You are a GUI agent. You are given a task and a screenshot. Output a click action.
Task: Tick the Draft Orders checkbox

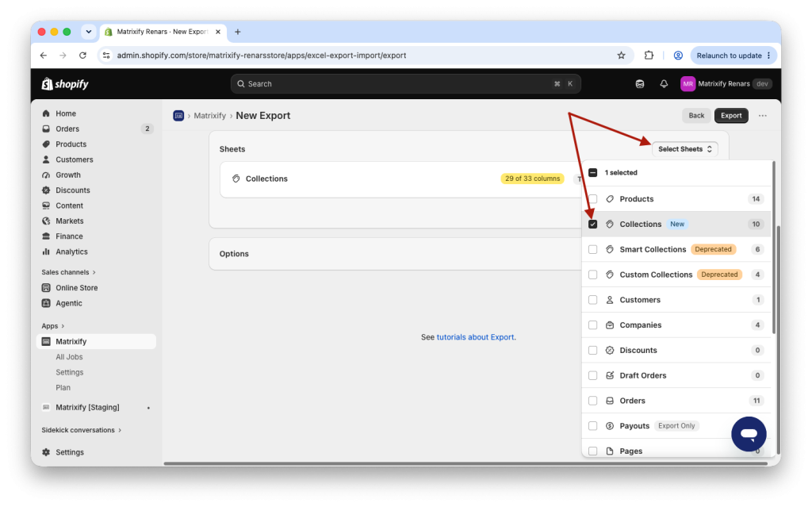[x=592, y=375]
